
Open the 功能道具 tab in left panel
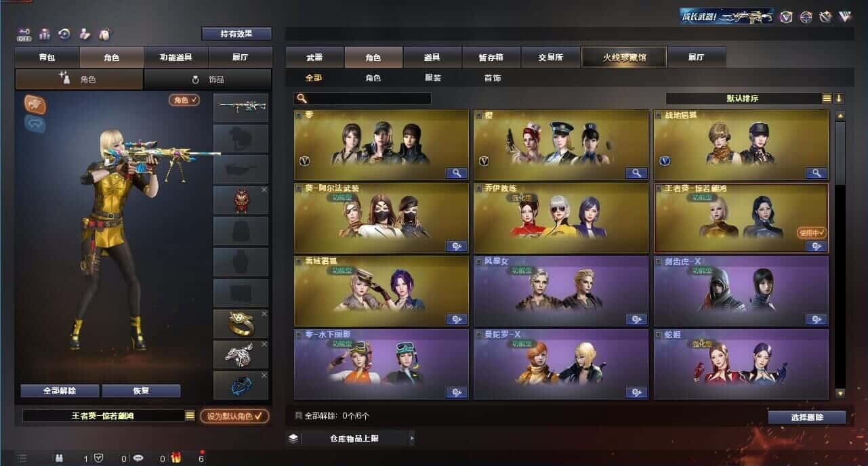click(176, 57)
